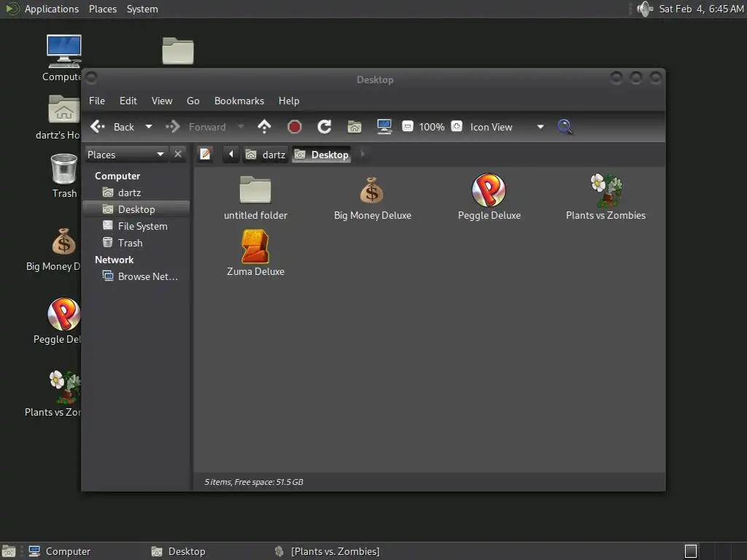The image size is (747, 560).
Task: Open the Icon View mode dropdown
Action: (507, 127)
